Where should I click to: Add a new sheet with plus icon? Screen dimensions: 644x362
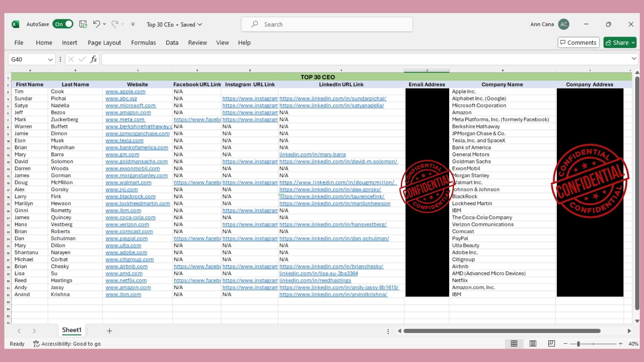(109, 331)
